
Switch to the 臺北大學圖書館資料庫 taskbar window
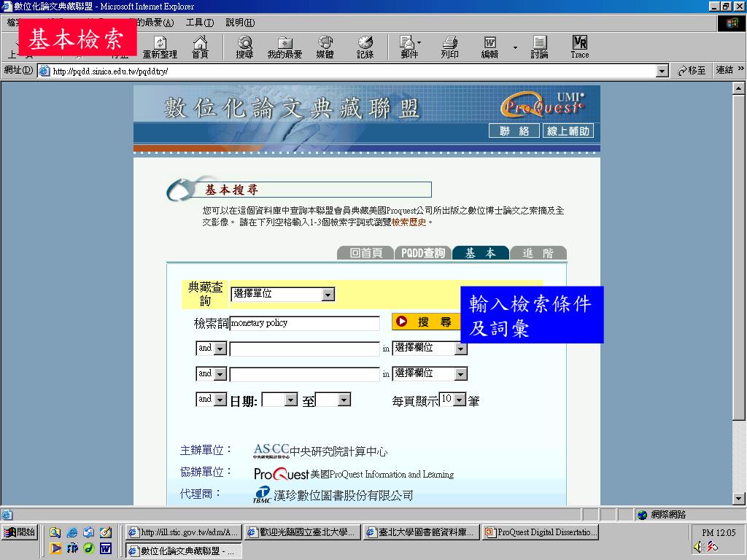pos(421,532)
